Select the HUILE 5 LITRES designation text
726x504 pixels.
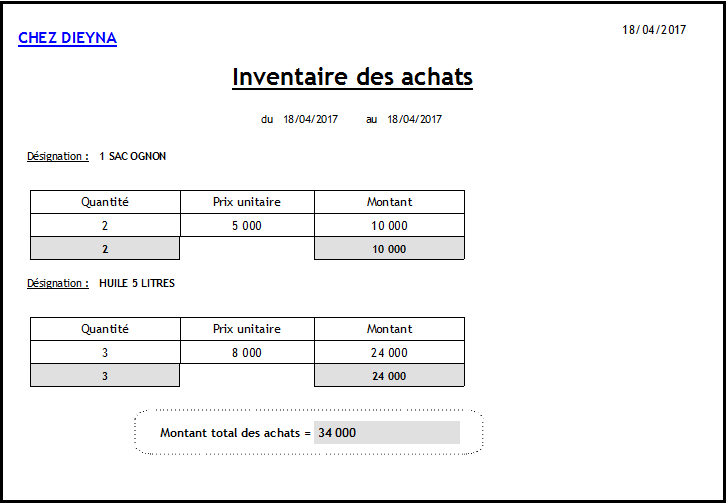136,283
